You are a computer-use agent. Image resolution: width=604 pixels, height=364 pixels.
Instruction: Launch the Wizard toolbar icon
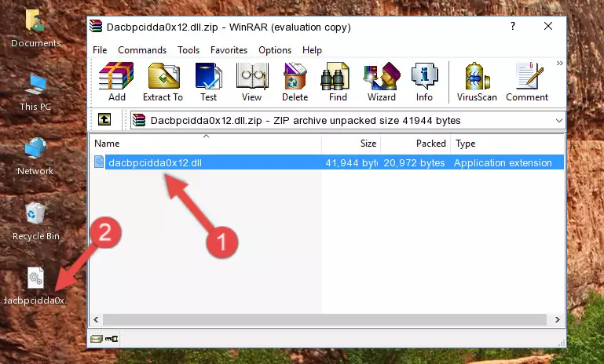click(x=382, y=82)
